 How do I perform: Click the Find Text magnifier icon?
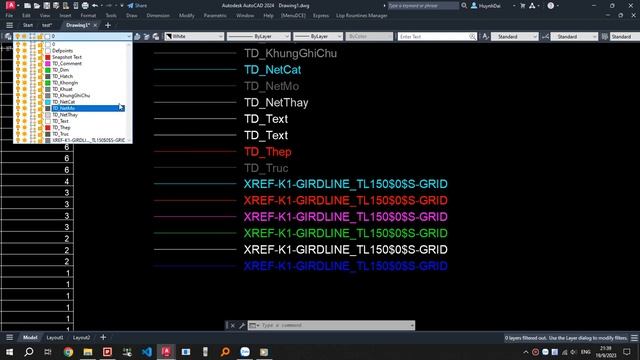click(x=472, y=37)
